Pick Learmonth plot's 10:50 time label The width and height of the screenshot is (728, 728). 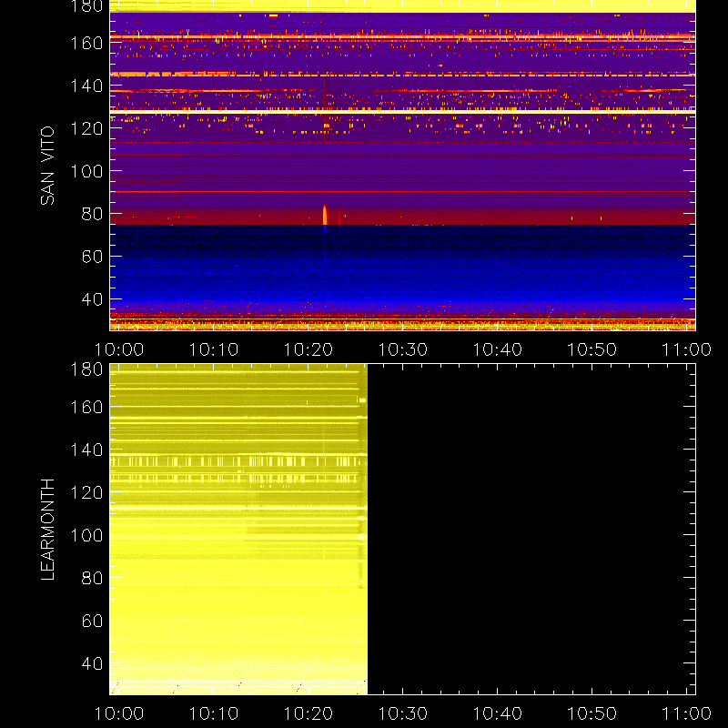[x=592, y=713]
